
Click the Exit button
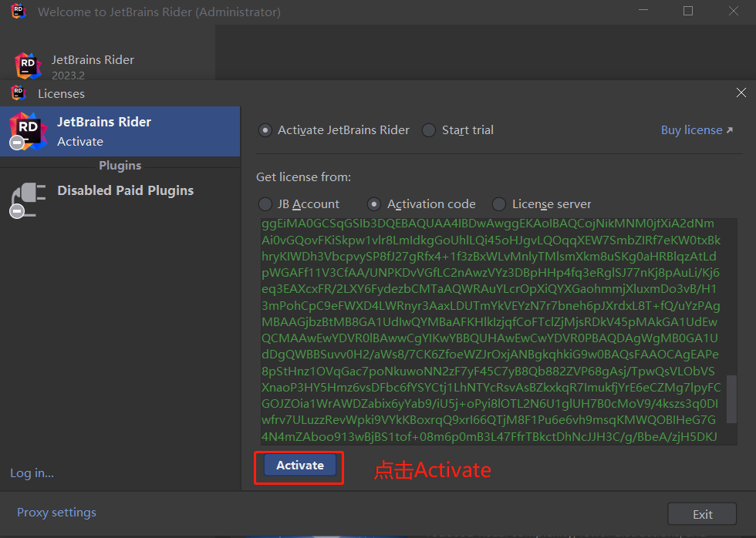click(x=702, y=514)
